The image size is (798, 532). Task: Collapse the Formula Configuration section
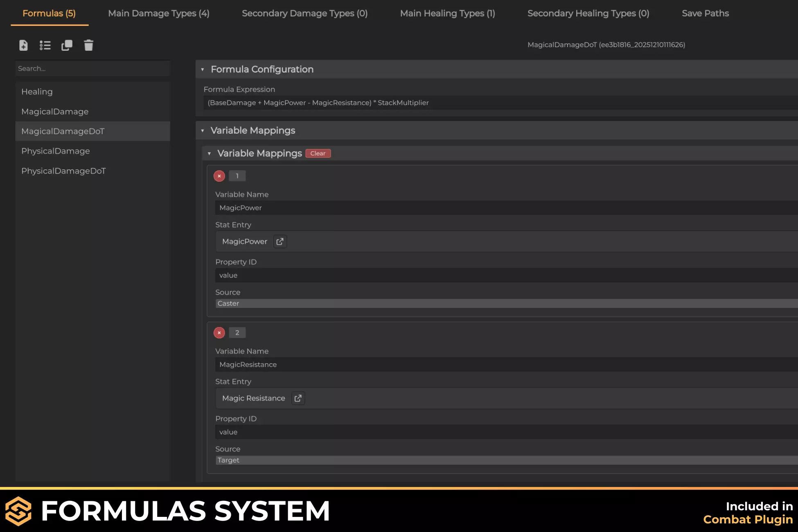[203, 70]
